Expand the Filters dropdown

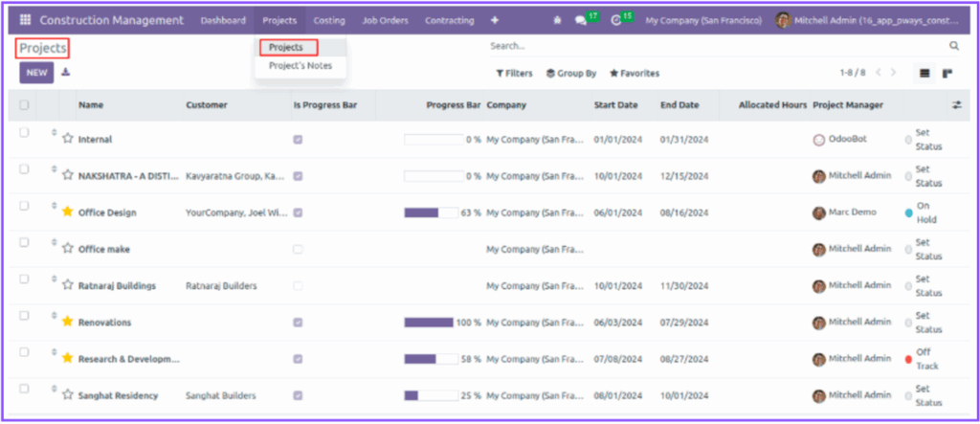(514, 74)
